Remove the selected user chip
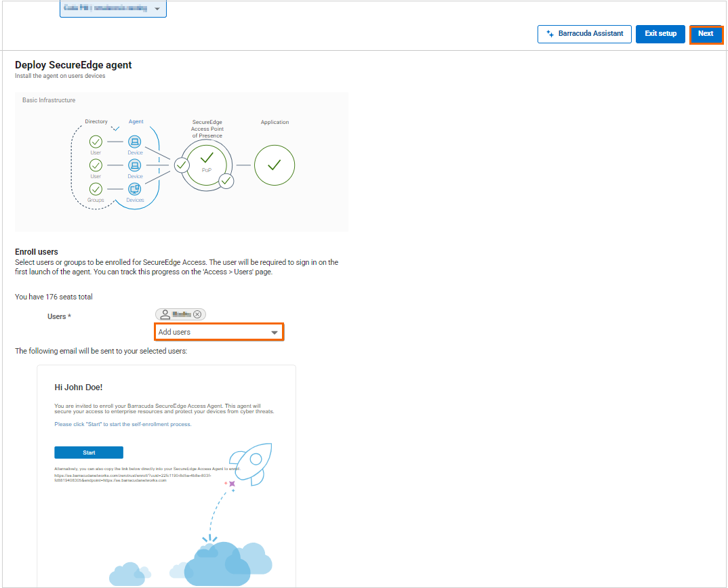Image resolution: width=728 pixels, height=588 pixels. pos(197,314)
